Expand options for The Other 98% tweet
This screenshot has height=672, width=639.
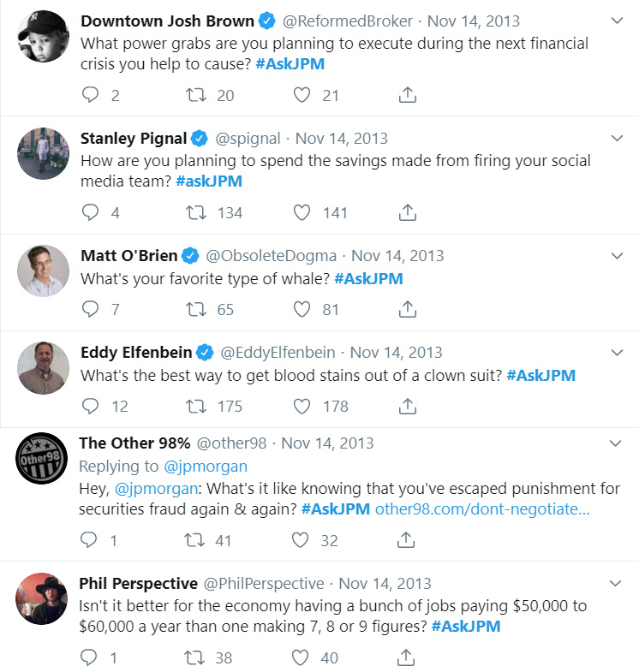pyautogui.click(x=616, y=443)
